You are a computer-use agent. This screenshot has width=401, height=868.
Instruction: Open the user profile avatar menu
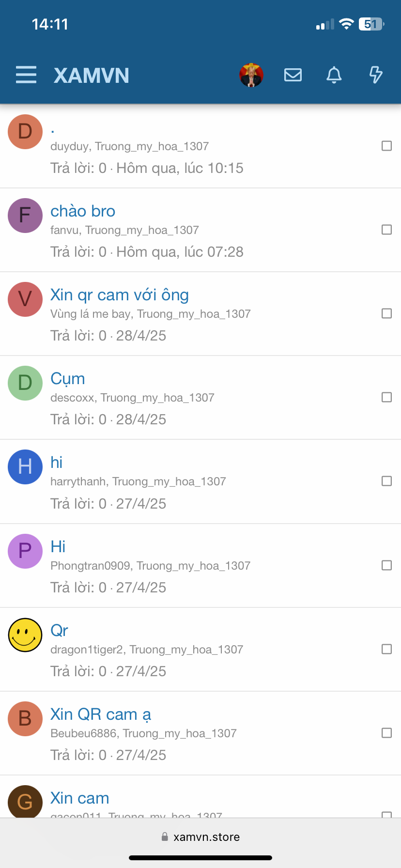click(251, 75)
